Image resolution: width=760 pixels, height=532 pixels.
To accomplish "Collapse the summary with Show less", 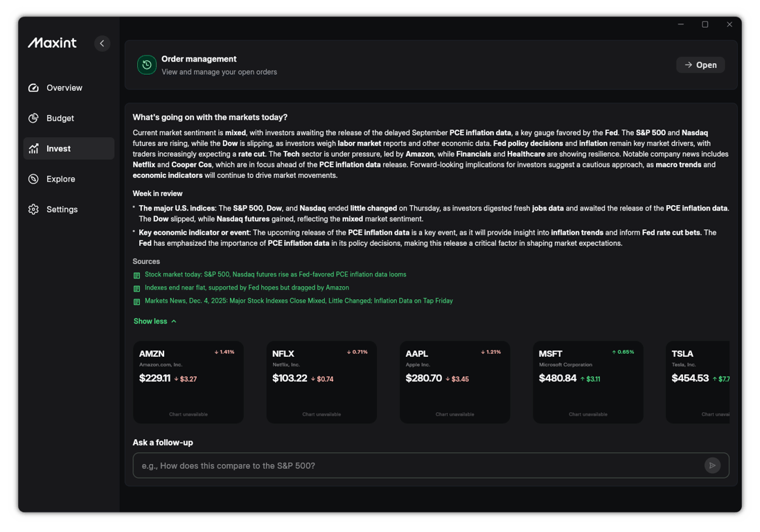I will point(154,321).
